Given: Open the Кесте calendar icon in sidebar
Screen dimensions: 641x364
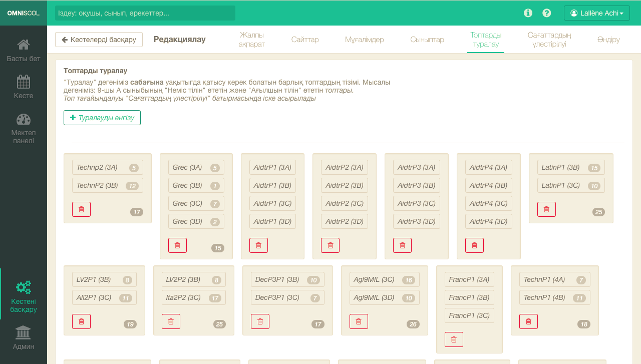Looking at the screenshot, I should click(23, 82).
